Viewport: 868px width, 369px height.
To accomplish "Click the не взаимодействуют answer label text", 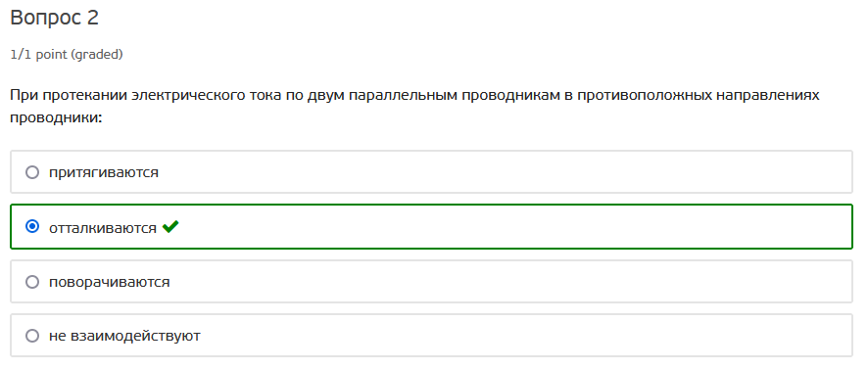I will point(124,336).
